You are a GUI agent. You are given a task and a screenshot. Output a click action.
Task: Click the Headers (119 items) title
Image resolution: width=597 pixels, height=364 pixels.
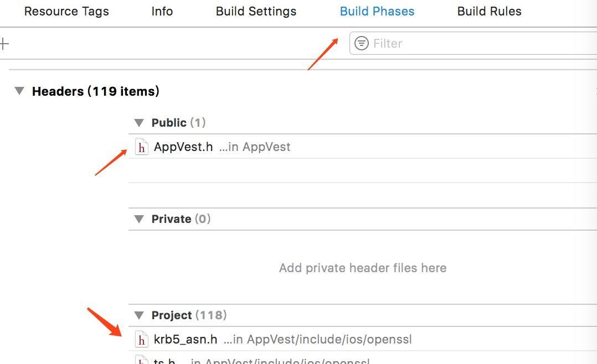point(96,91)
